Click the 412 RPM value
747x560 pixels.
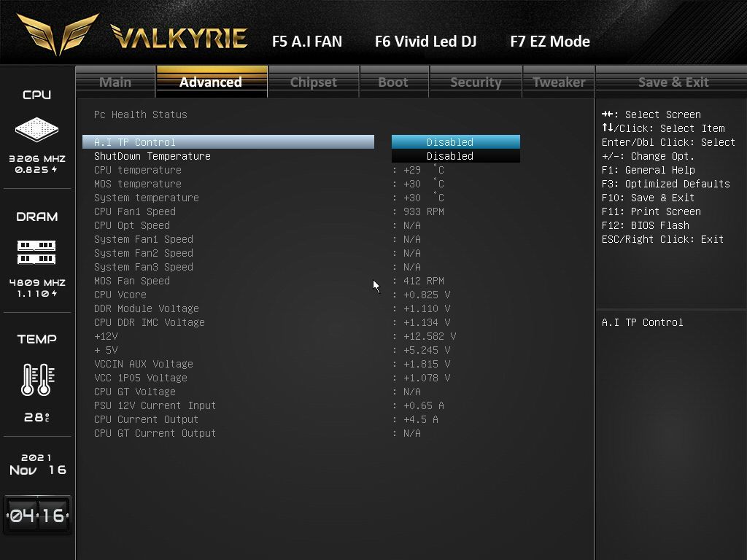point(424,281)
